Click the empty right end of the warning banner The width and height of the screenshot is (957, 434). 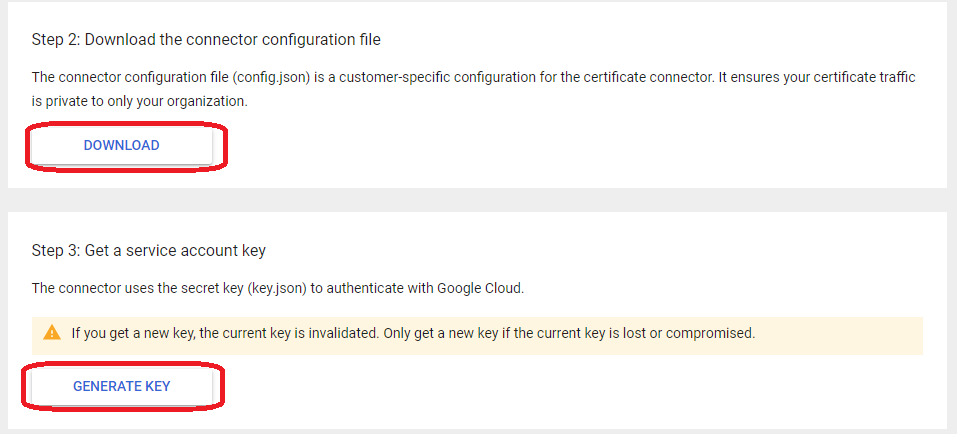click(850, 333)
